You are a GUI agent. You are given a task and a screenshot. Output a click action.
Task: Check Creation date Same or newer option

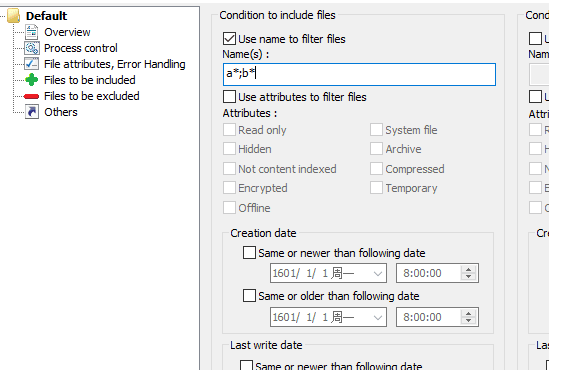249,253
